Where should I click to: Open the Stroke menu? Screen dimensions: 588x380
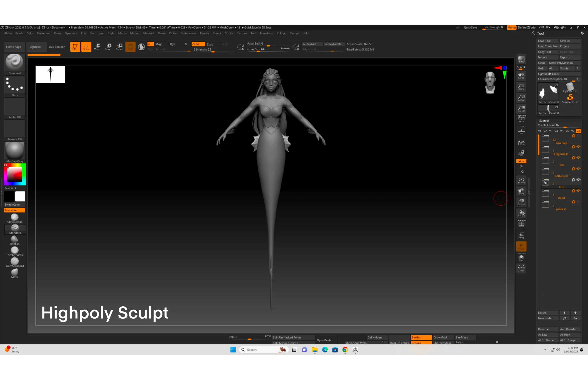[229, 33]
